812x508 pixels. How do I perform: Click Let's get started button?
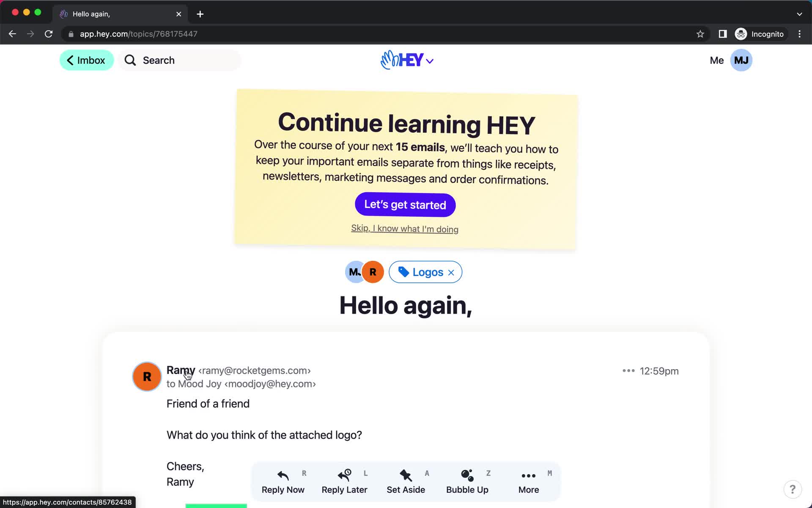point(405,204)
